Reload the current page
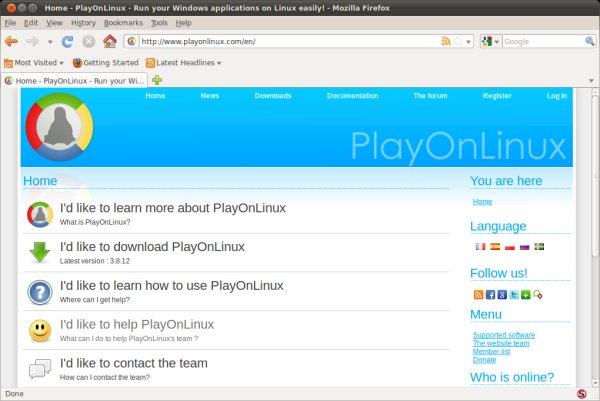 pyautogui.click(x=67, y=41)
